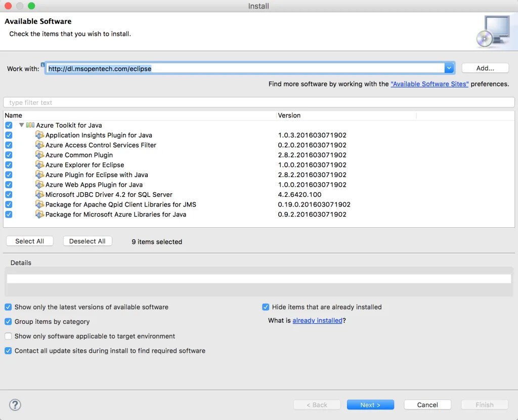This screenshot has width=518, height=420.
Task: Enable Show only software applicable to target environment
Action: click(8, 336)
